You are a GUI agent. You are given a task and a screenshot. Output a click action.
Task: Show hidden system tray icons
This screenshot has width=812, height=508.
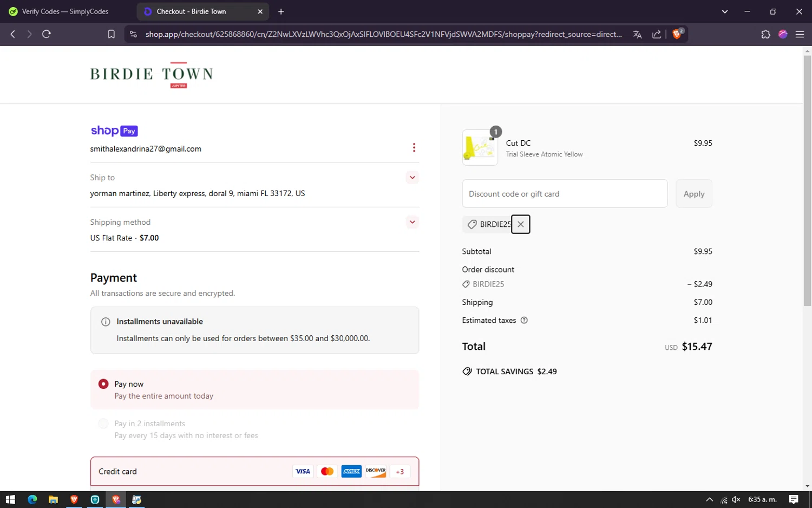pyautogui.click(x=709, y=499)
